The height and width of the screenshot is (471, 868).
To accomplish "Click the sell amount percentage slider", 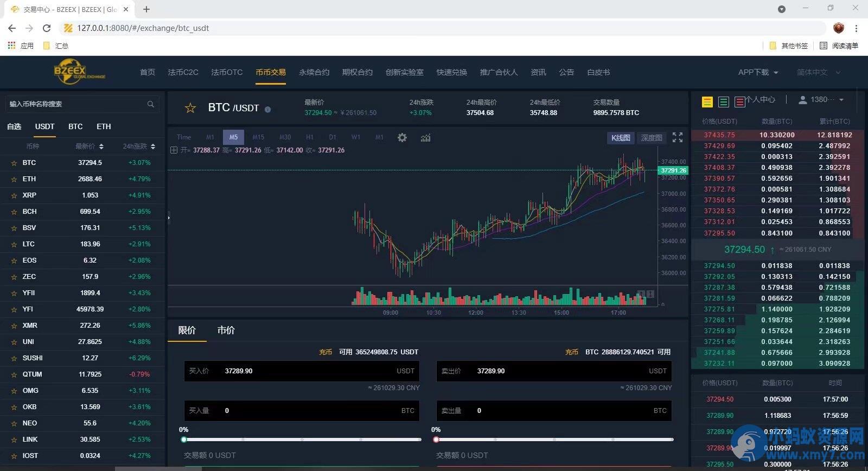I will tap(554, 440).
